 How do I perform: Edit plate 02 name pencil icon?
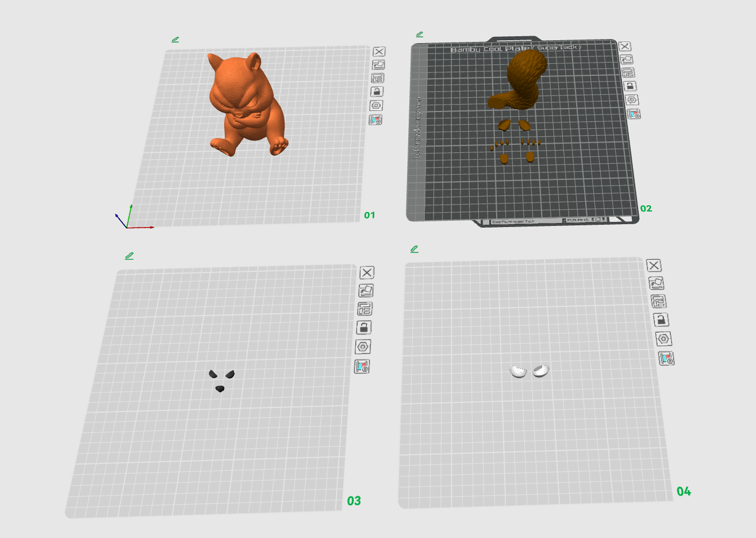(420, 34)
